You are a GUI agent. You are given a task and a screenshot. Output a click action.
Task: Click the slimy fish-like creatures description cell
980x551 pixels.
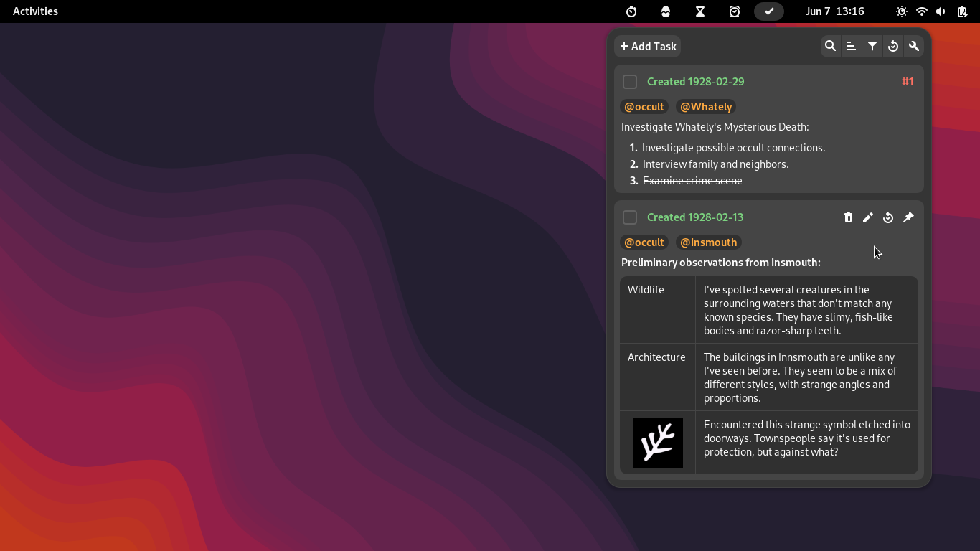click(x=806, y=310)
